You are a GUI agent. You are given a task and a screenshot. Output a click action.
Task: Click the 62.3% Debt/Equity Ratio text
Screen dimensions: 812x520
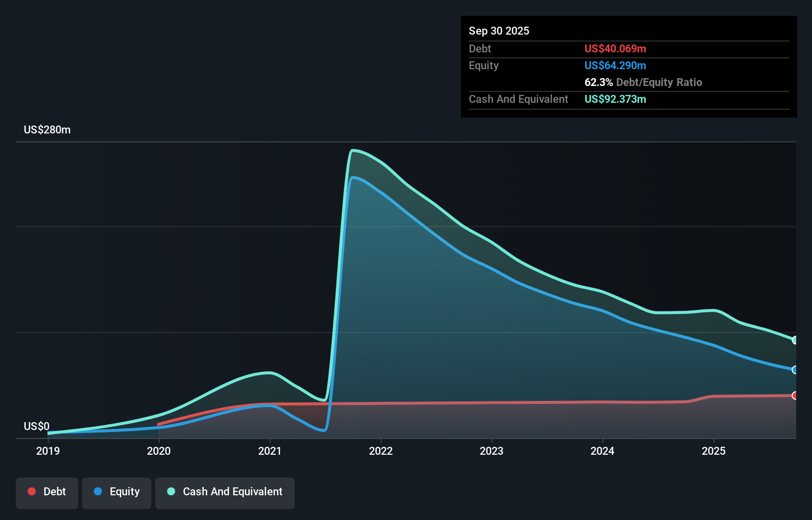click(644, 82)
